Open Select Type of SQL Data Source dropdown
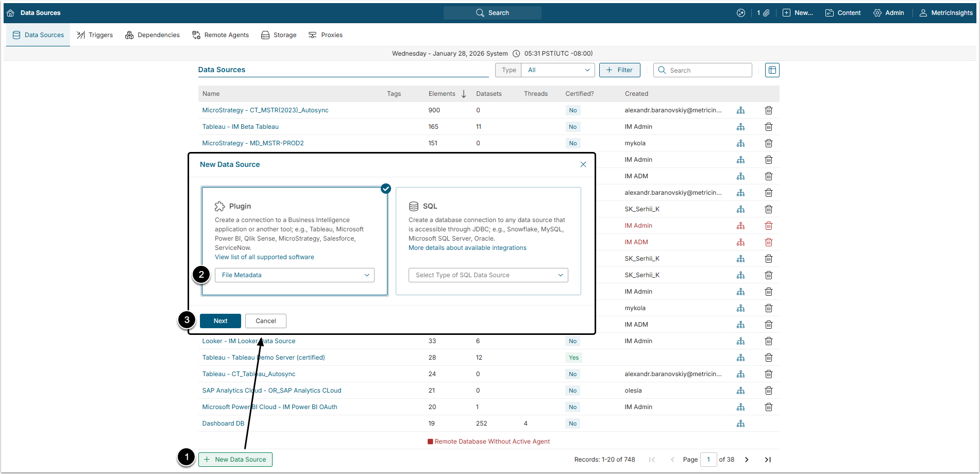This screenshot has width=980, height=474. coord(488,275)
